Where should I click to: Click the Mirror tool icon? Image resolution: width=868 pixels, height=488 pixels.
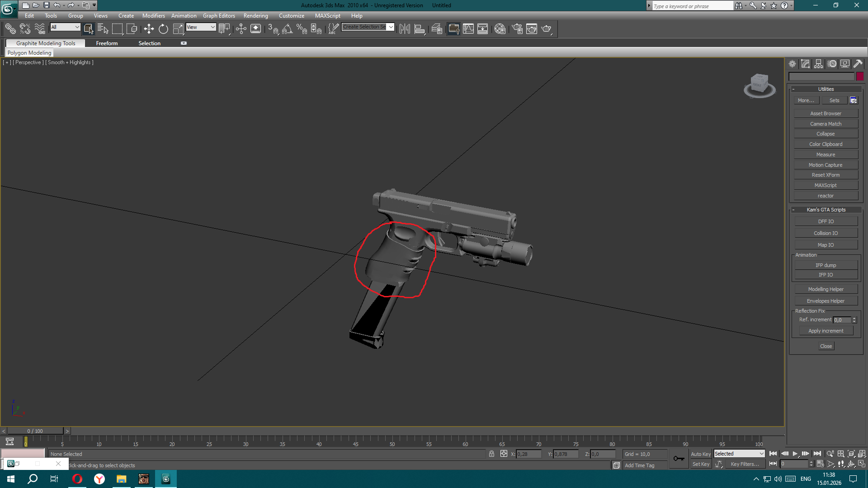point(405,29)
